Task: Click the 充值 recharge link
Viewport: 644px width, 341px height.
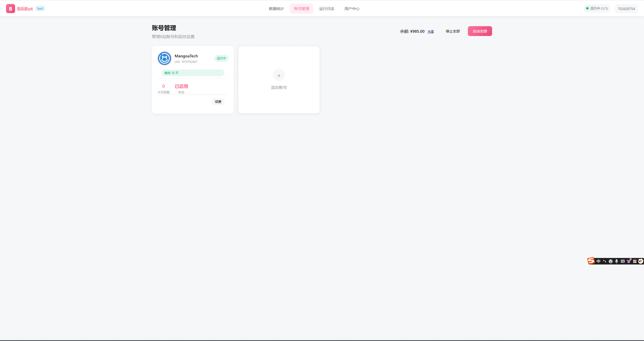Action: [430, 31]
